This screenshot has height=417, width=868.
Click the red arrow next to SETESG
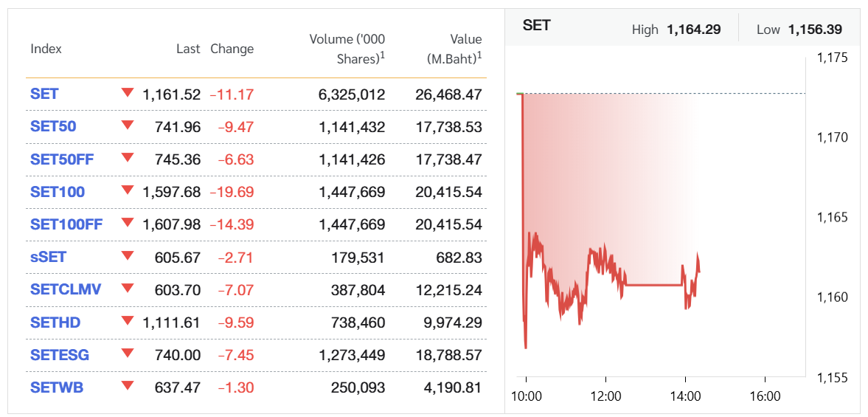(x=128, y=354)
